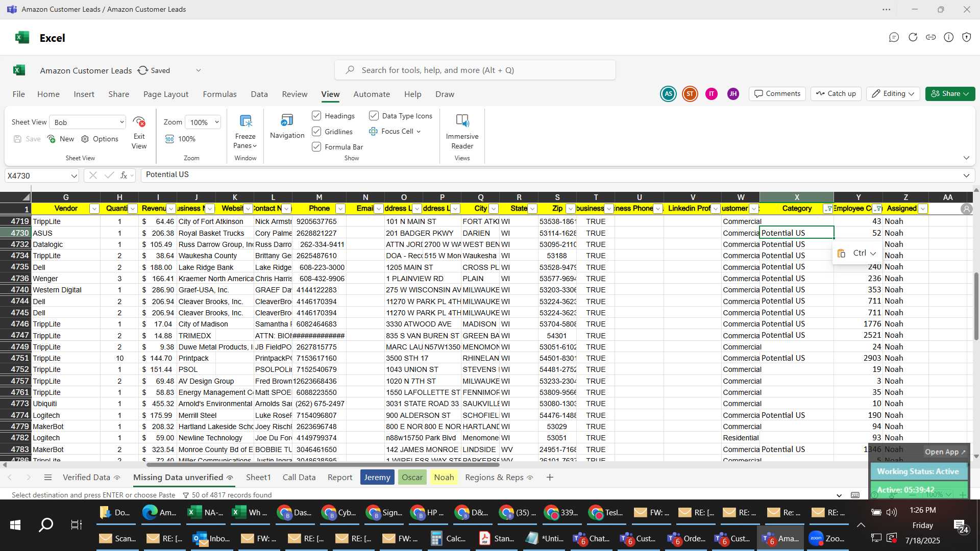Viewport: 980px width, 551px height.
Task: Open the Navigation pane icon
Action: click(x=287, y=120)
